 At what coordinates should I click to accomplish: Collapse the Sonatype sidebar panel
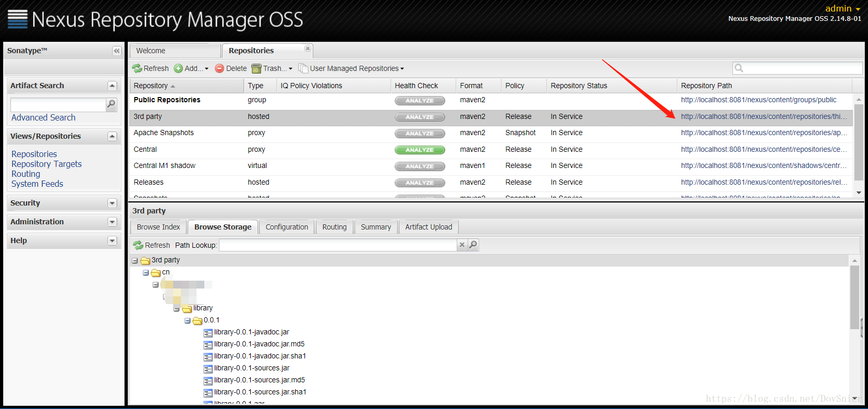tap(117, 51)
